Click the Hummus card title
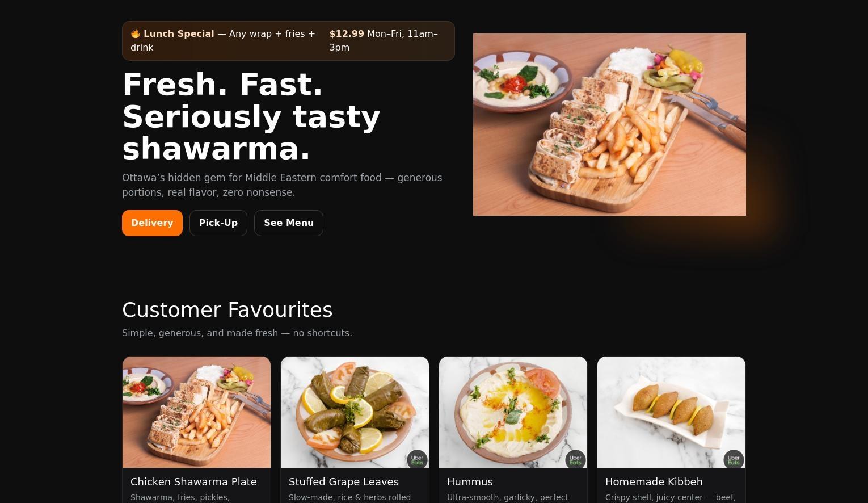This screenshot has width=868, height=503. pyautogui.click(x=470, y=482)
